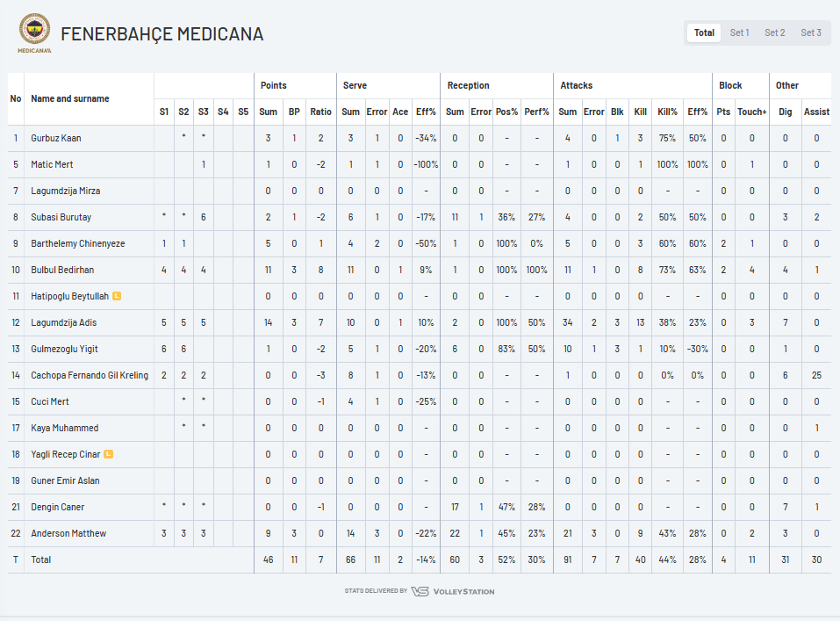The height and width of the screenshot is (621, 840).
Task: Select the Total tab
Action: 704,32
